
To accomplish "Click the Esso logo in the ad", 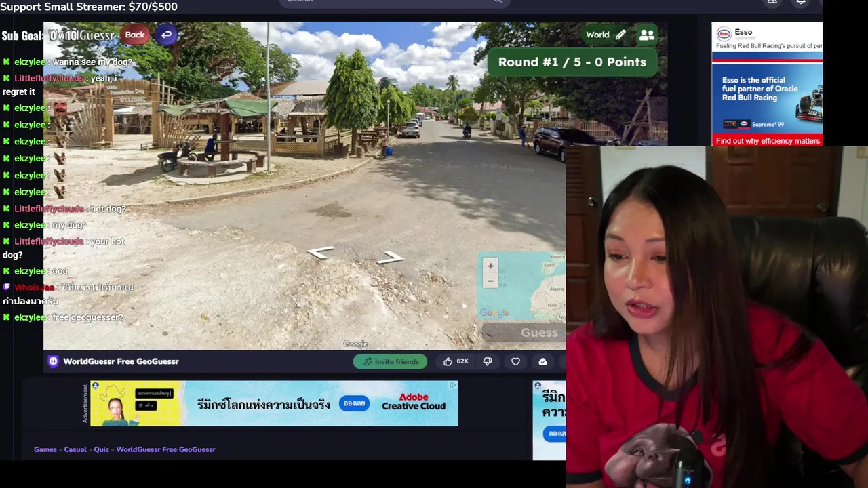I will pyautogui.click(x=724, y=33).
